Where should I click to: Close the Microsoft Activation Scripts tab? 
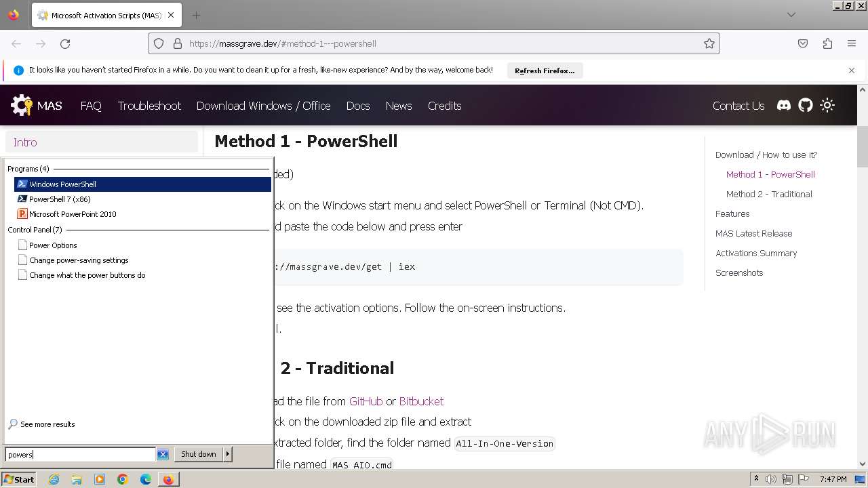(171, 15)
